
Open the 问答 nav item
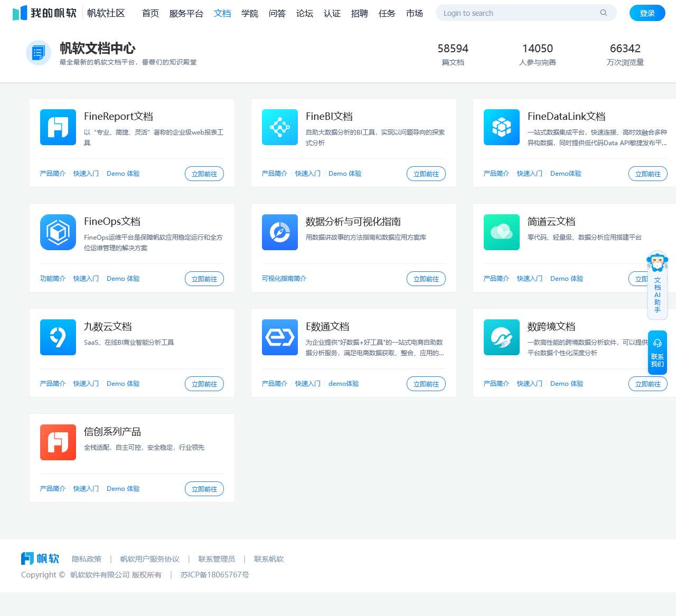click(x=277, y=13)
